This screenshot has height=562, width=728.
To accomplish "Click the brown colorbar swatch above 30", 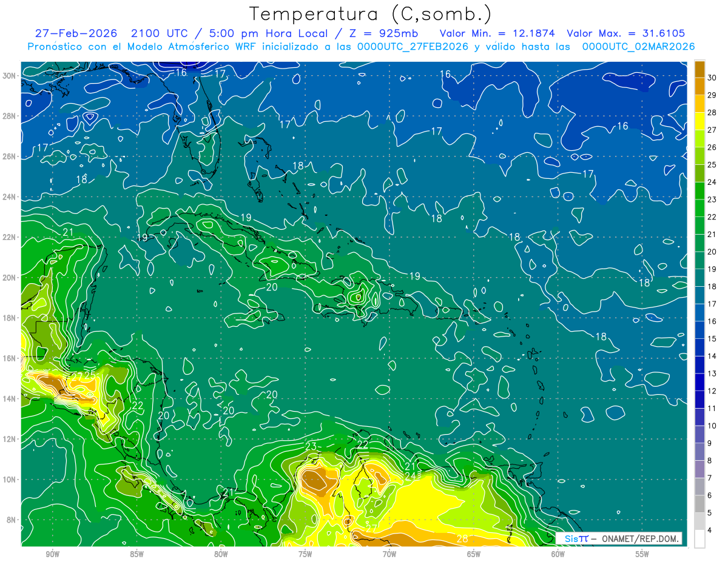I will coord(700,69).
